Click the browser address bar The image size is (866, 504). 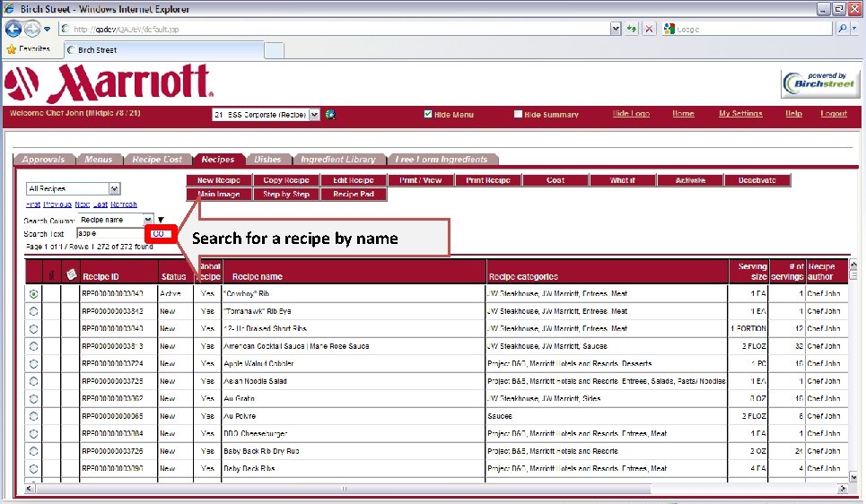click(x=335, y=29)
